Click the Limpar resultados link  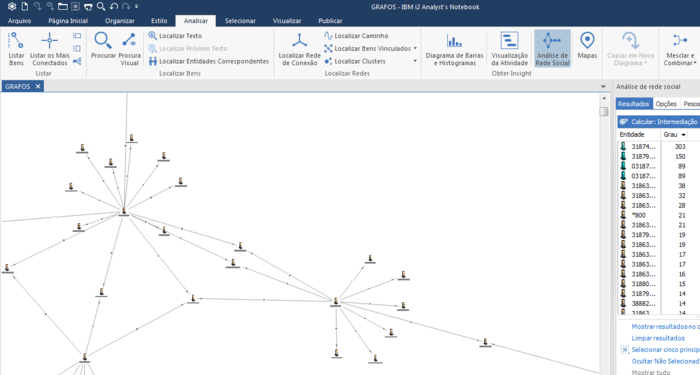(658, 338)
